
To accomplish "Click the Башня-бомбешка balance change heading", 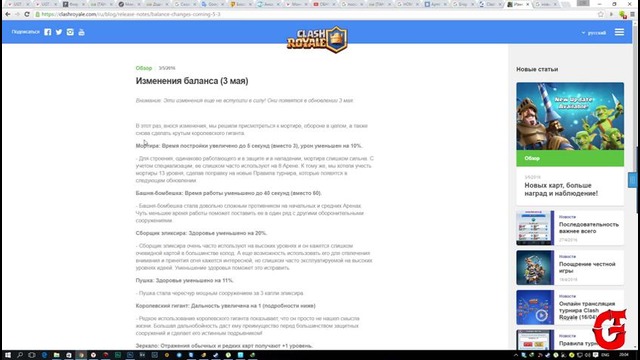I will pos(229,193).
